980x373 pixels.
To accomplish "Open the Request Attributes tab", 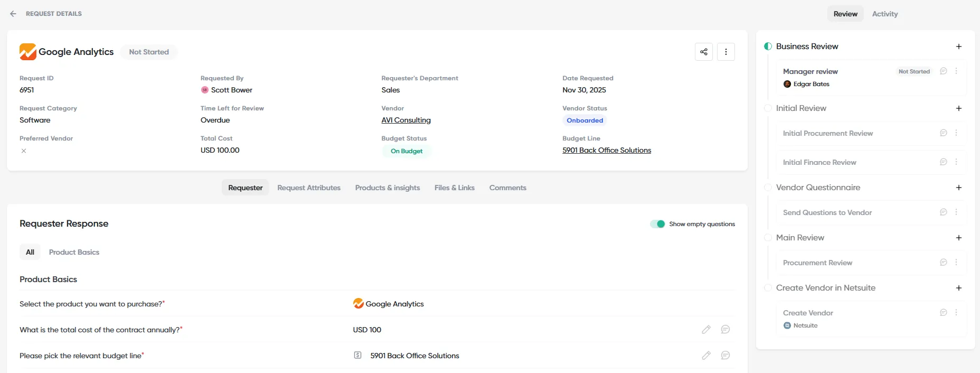I will pos(309,188).
